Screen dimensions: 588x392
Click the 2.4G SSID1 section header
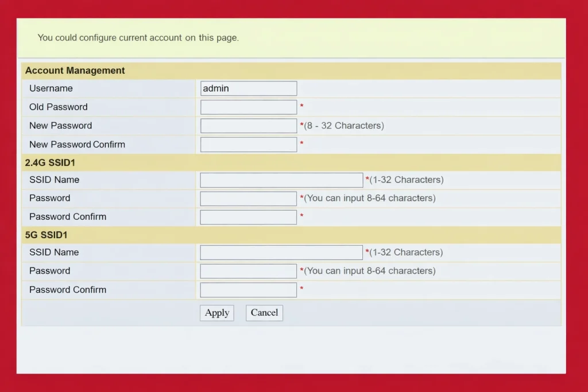pos(50,162)
